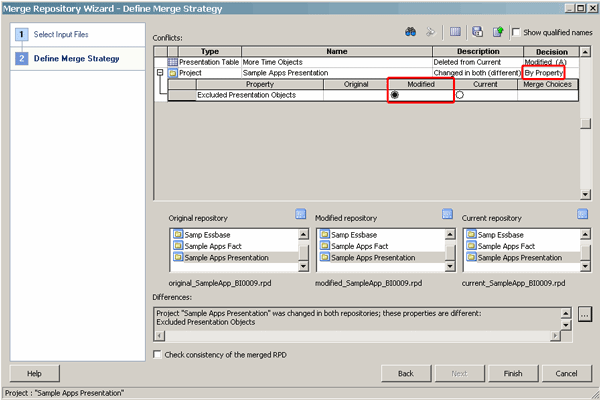This screenshot has height=400, width=600.
Task: Click Samp Essbase icon in Original repository
Action: point(178,234)
